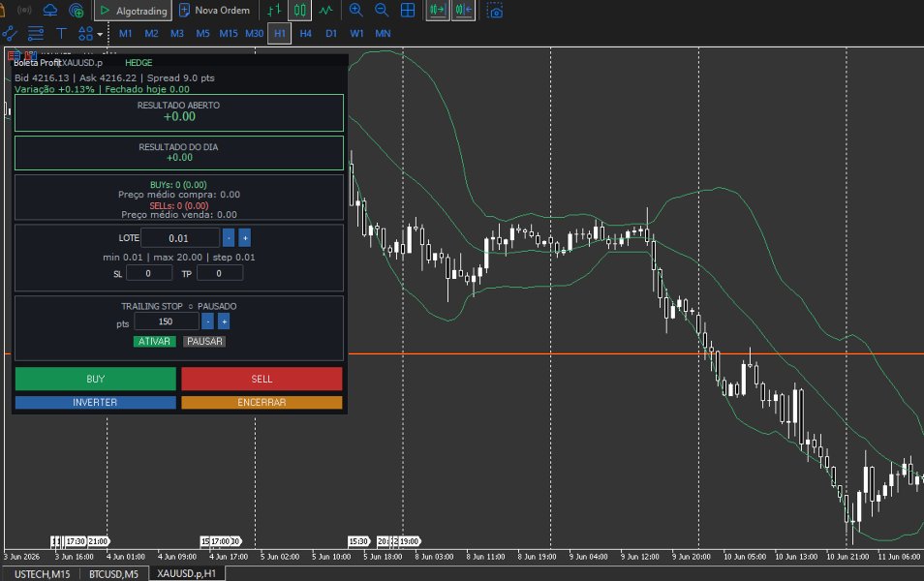Click the green BUY button
The height and width of the screenshot is (581, 924).
click(96, 379)
